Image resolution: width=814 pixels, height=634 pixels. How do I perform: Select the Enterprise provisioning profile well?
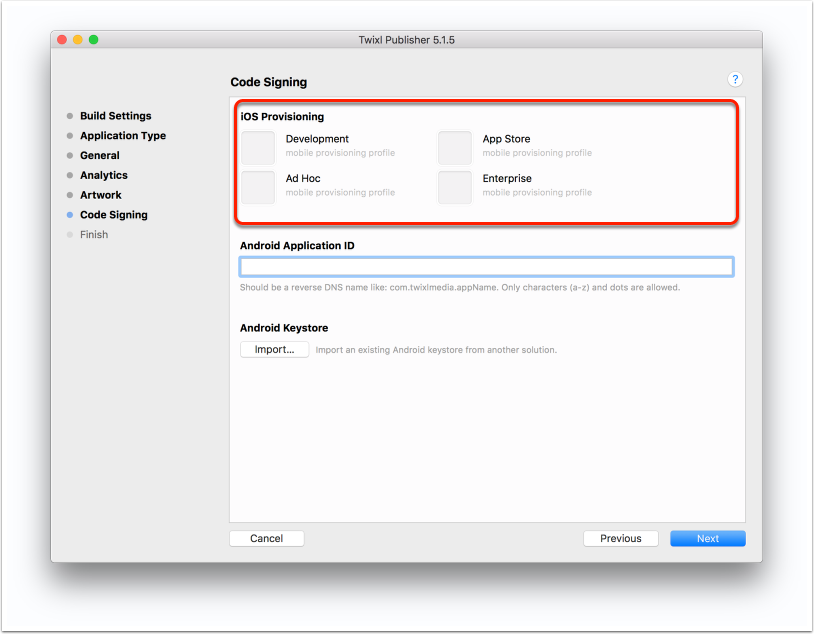click(455, 187)
